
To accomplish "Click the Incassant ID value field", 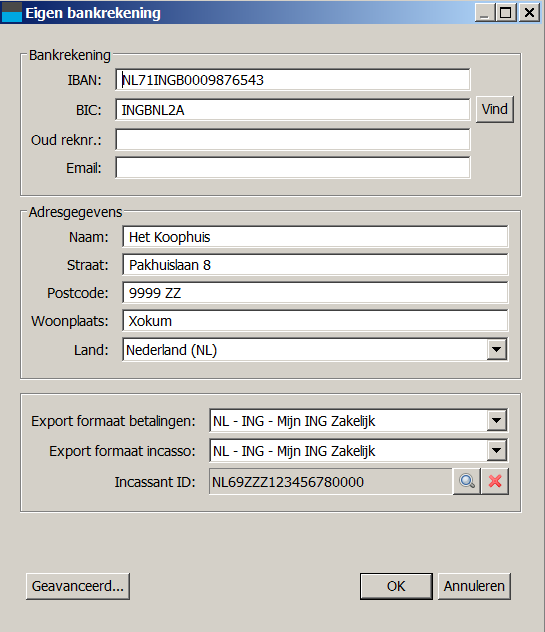I will (331, 482).
